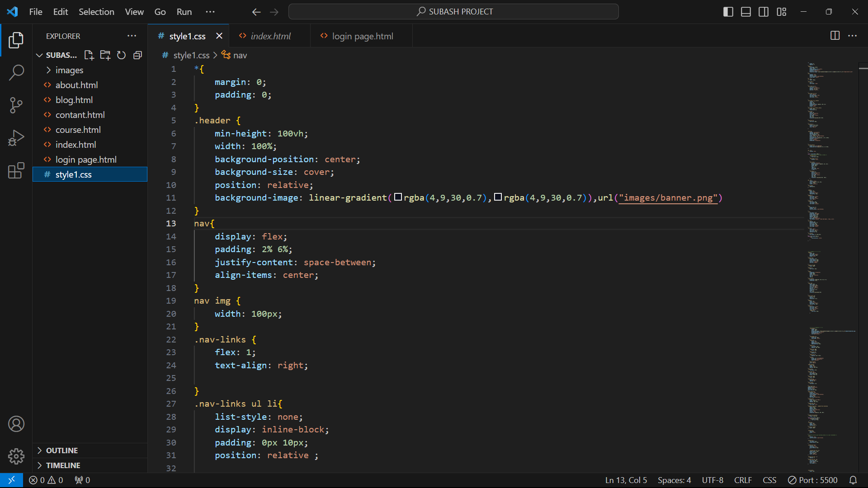Switch to the index.html tab
This screenshot has width=868, height=488.
[x=270, y=36]
